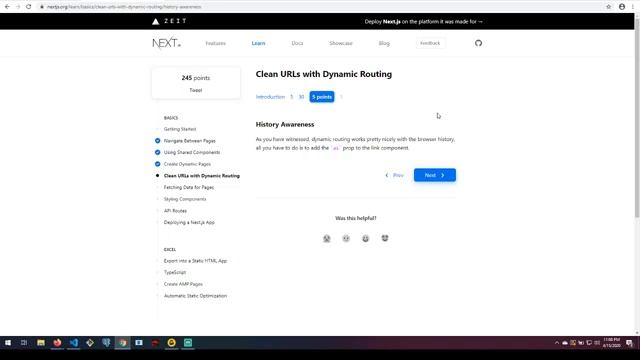Screen dimensions: 640x360
Task: Open Create Dynamic Pages lesson
Action: pyautogui.click(x=187, y=164)
